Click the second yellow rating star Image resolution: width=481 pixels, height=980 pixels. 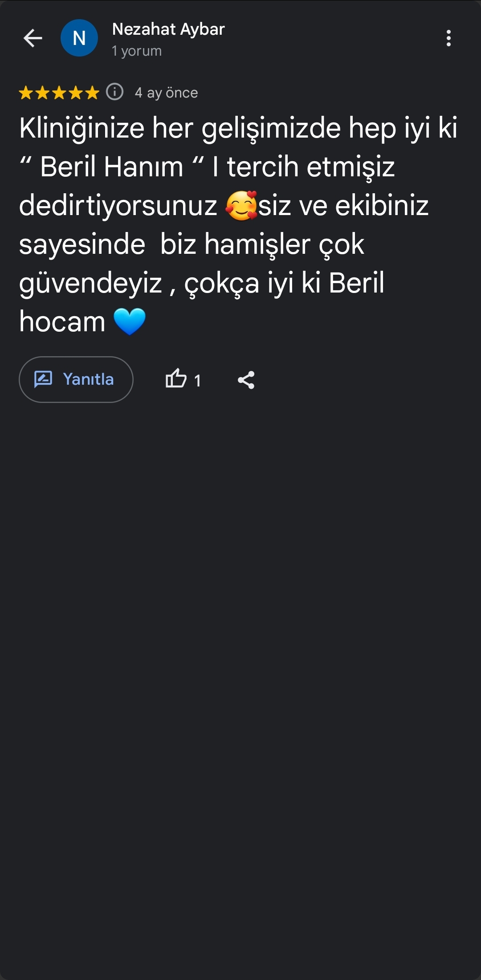pos(42,93)
